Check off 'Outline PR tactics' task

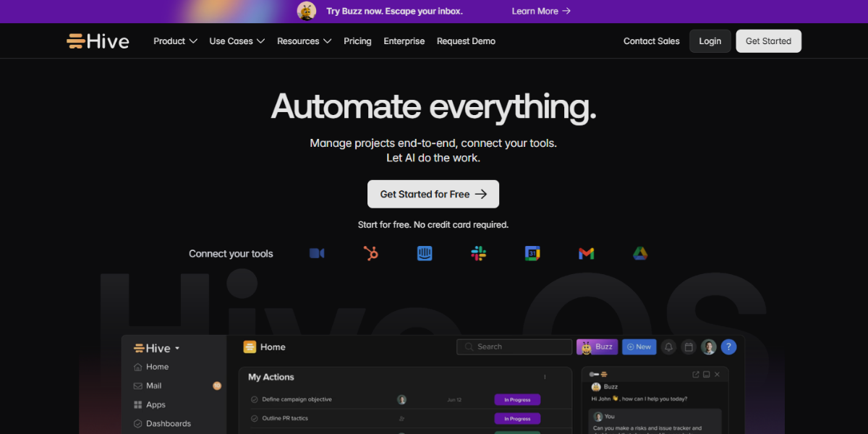point(255,419)
